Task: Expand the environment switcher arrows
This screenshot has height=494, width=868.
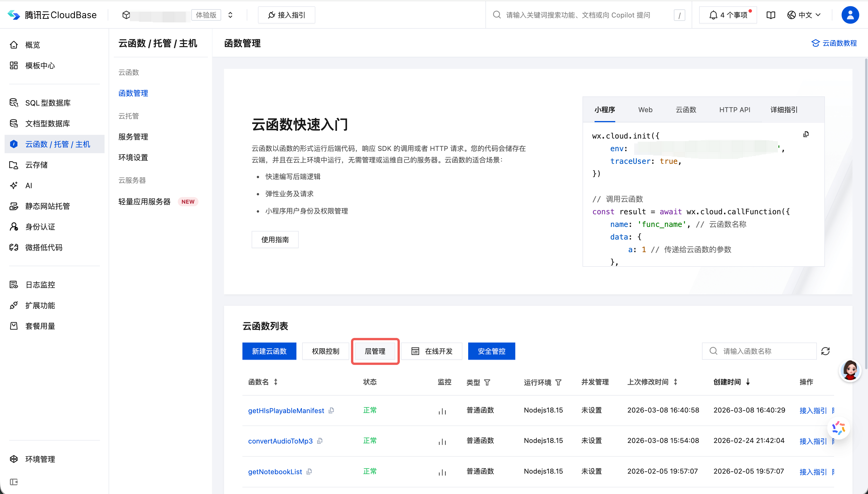Action: [x=230, y=15]
